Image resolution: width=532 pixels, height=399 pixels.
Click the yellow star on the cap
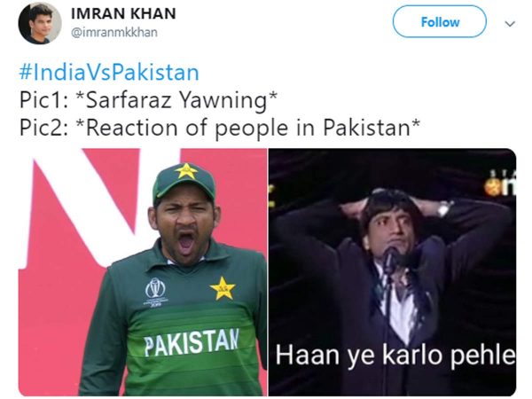(186, 170)
